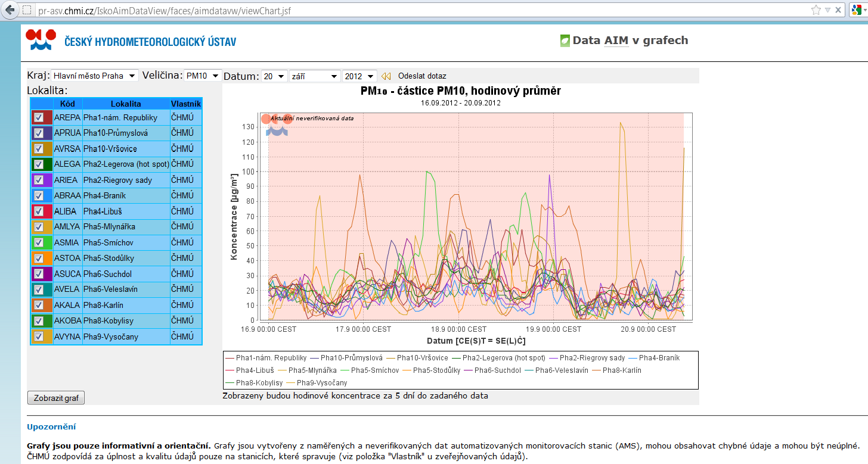Click the Datum [CE(S)T = SE(L)Č] axis label
Screen dimensions: 868x464
476,341
